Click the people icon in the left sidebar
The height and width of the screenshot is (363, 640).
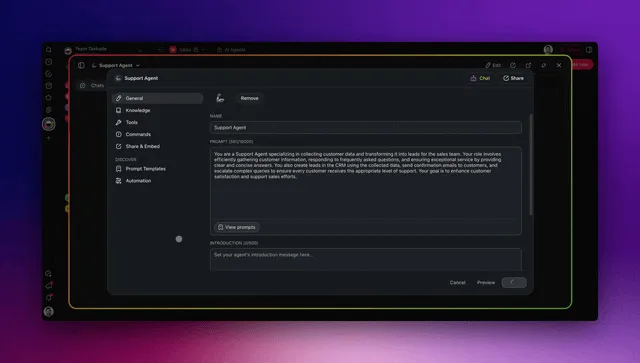49,110
